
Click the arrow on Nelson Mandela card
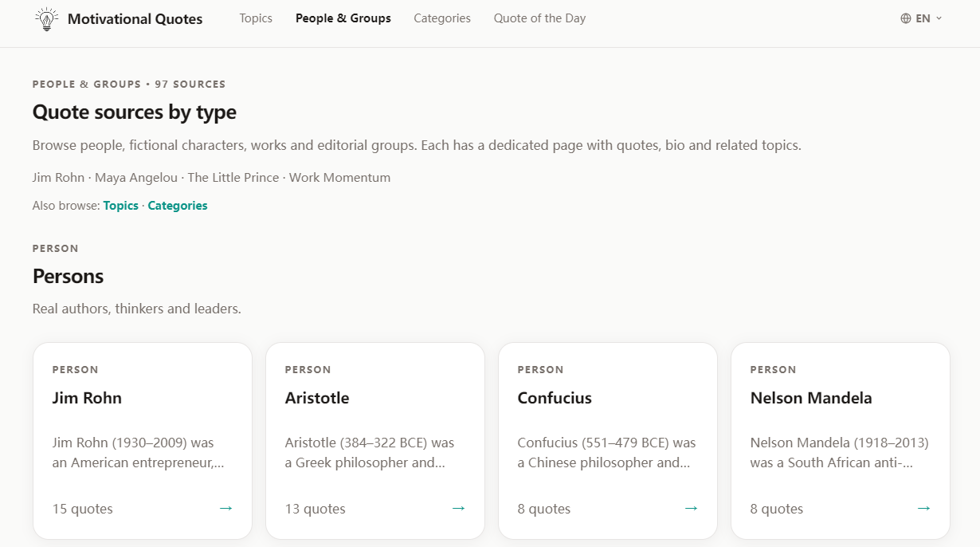click(x=923, y=509)
